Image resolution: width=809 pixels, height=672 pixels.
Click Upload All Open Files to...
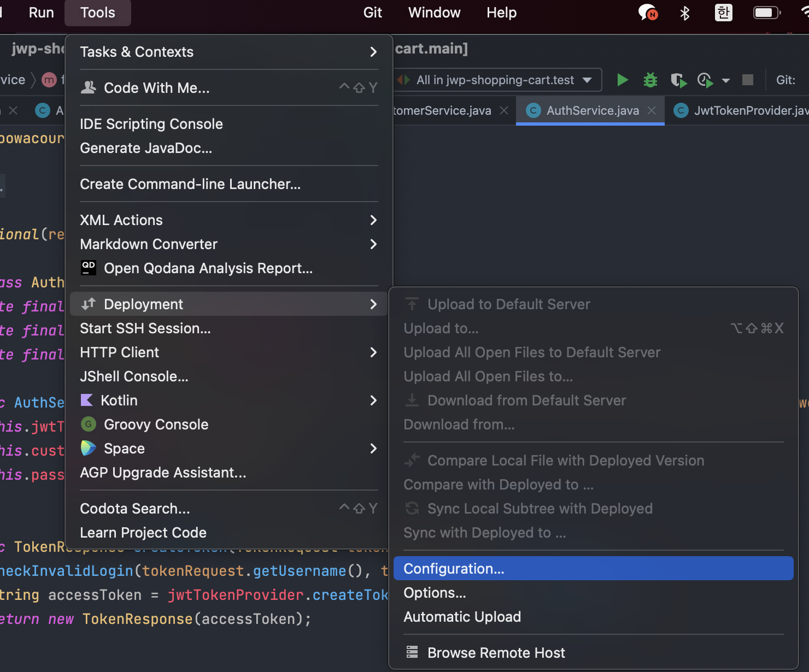pyautogui.click(x=594, y=376)
